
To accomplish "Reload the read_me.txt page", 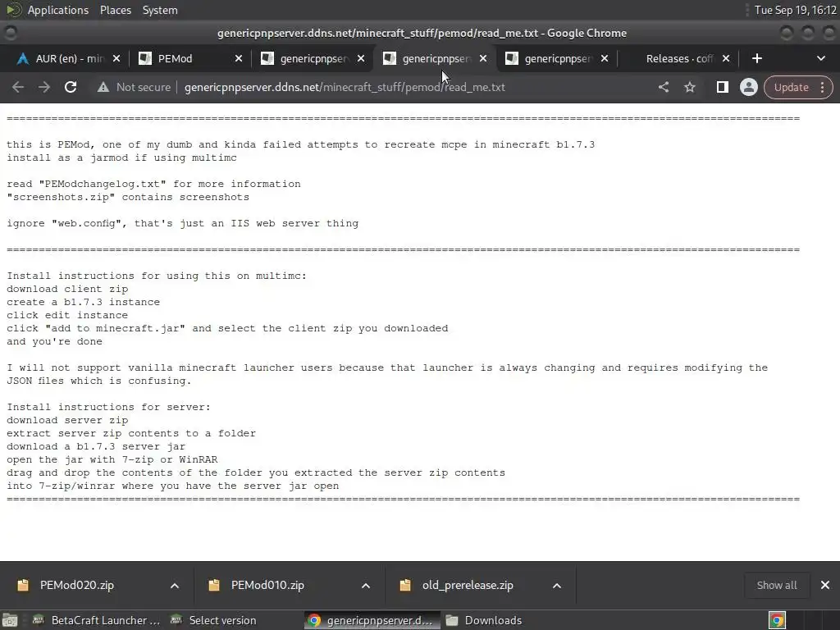I will point(71,87).
